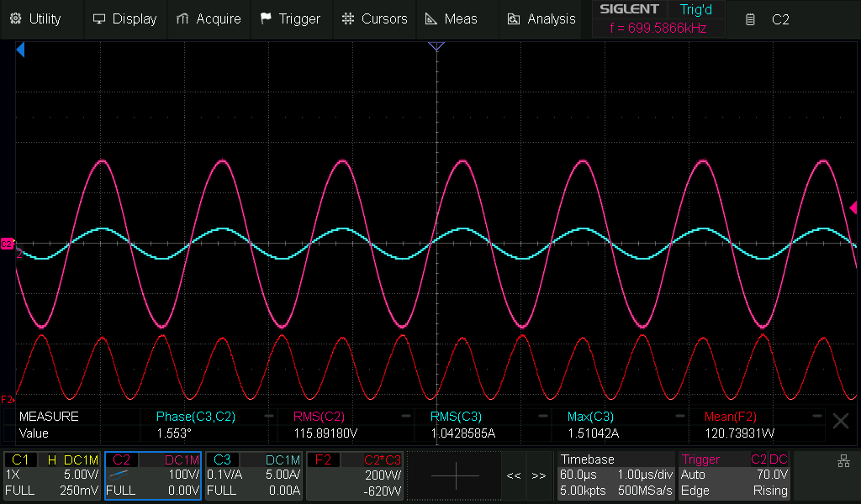This screenshot has width=861, height=504.
Task: Click the Meas ruler icon
Action: (x=430, y=18)
